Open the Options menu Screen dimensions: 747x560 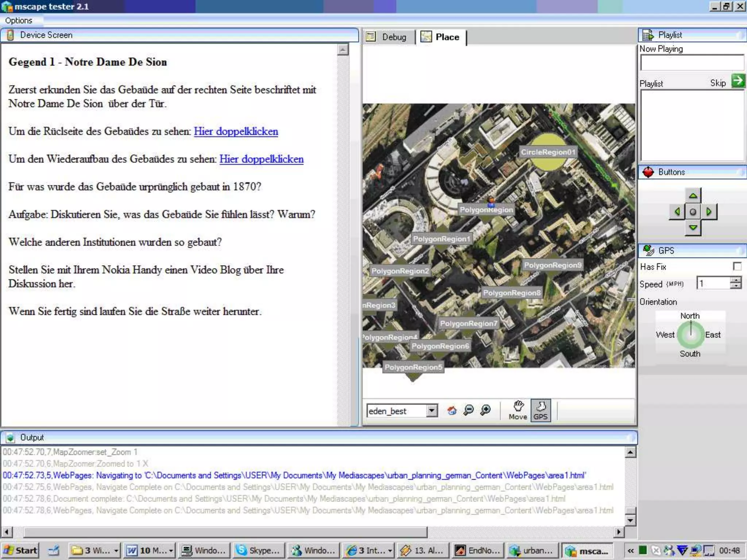click(x=19, y=20)
